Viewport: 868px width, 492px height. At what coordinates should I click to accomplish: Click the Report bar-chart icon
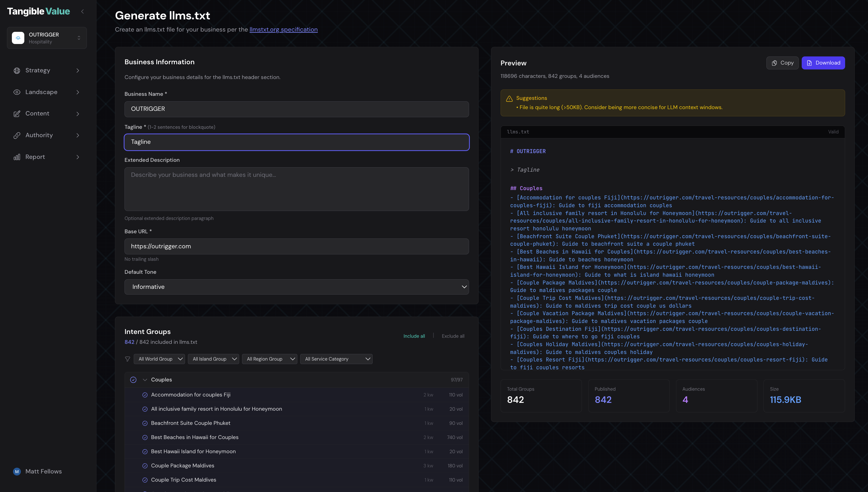17,157
